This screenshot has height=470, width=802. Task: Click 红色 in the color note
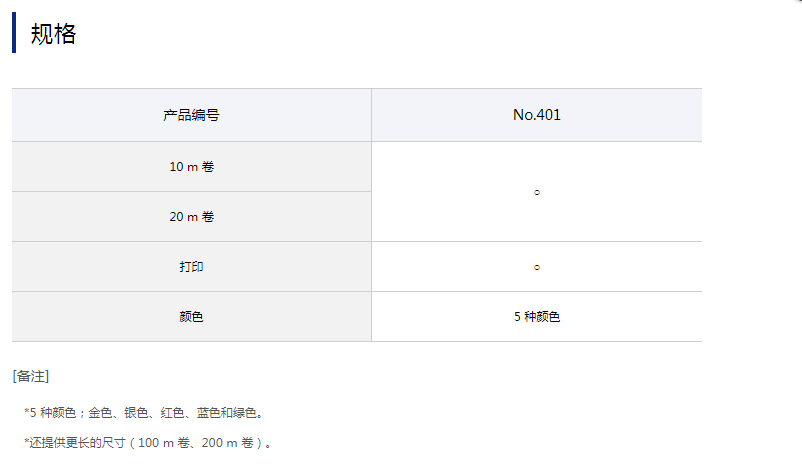172,412
